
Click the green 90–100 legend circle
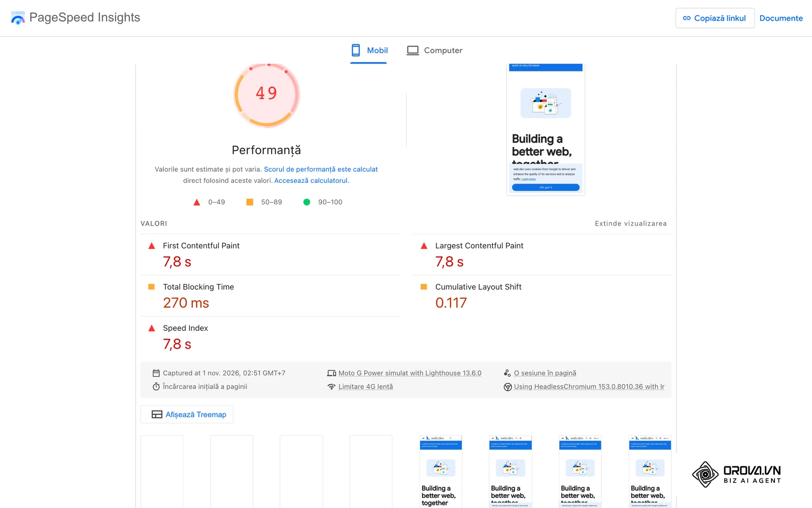[x=307, y=202]
